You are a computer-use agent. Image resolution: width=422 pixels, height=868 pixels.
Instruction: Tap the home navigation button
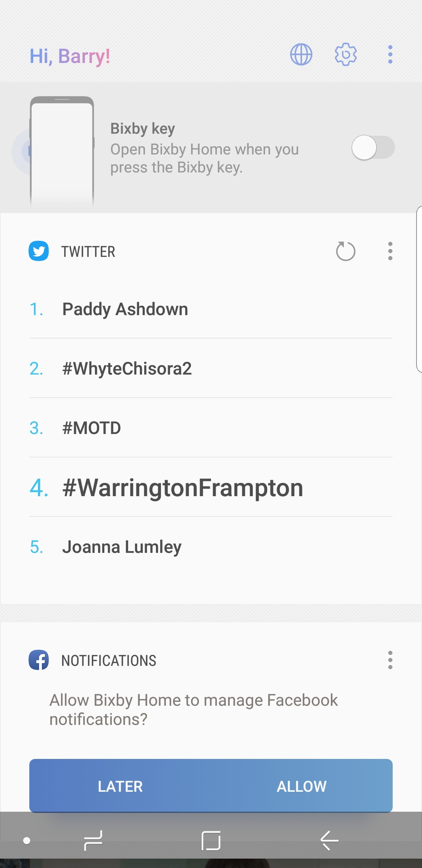click(211, 840)
